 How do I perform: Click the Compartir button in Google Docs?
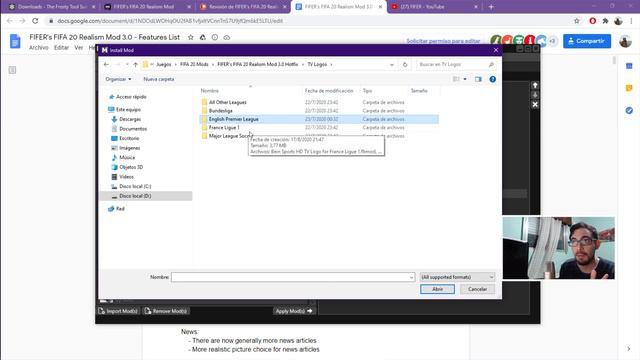pos(587,41)
